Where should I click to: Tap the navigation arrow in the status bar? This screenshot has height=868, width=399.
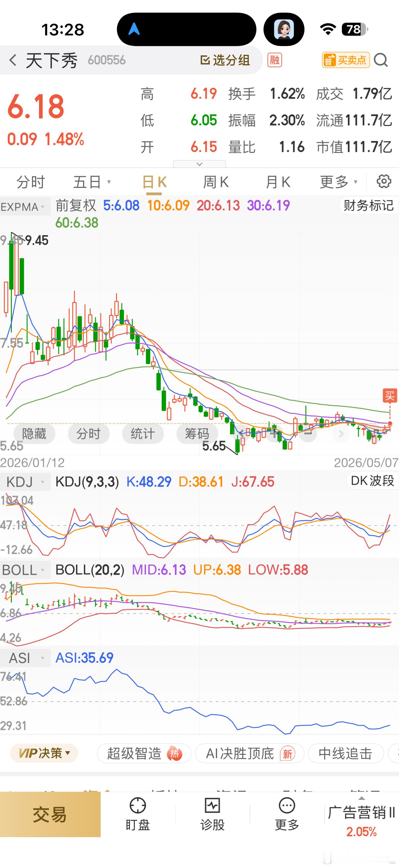pos(134,29)
